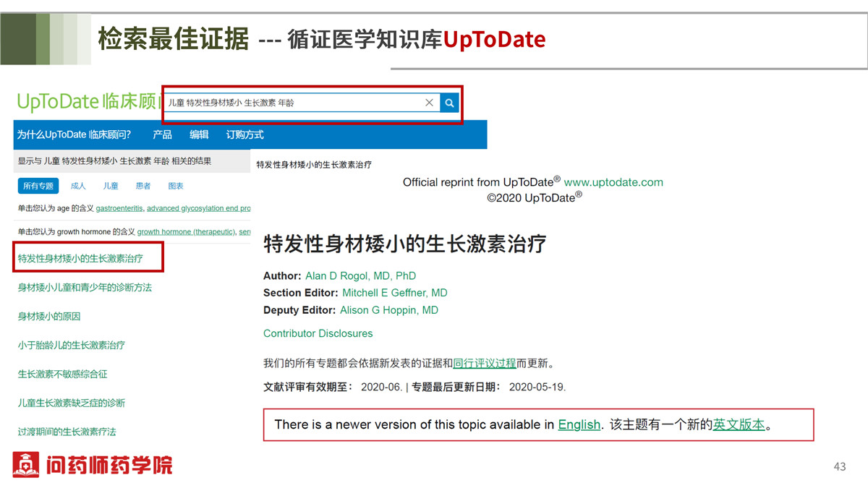Click author Alan D Rogol link
The height and width of the screenshot is (488, 868).
pyautogui.click(x=361, y=275)
